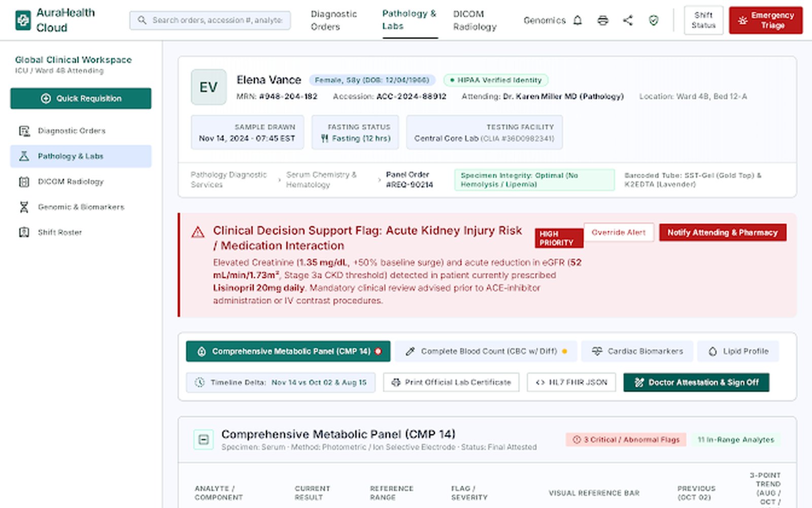This screenshot has width=812, height=508.
Task: Click Override Alert button
Action: pyautogui.click(x=619, y=233)
